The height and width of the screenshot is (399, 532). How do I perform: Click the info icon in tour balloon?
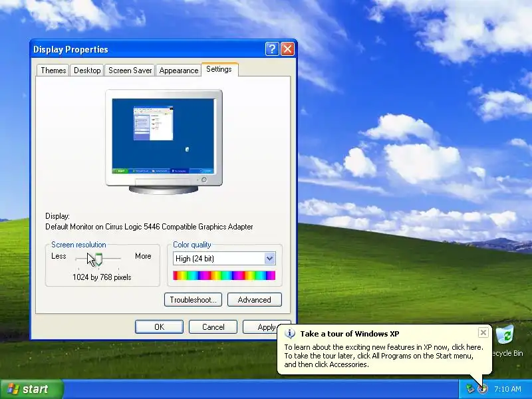289,334
